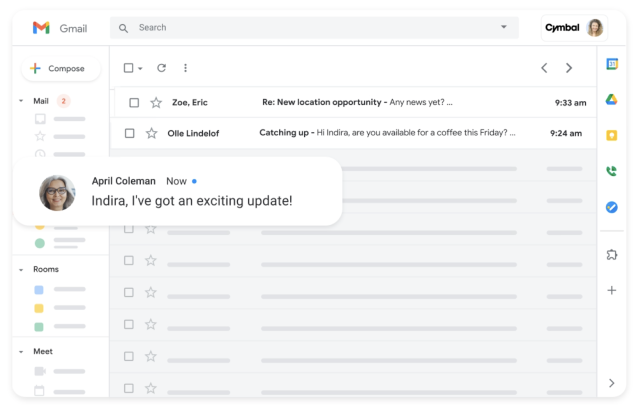Viewport: 636px width, 408px height.
Task: Expand search options dropdown arrow
Action: pyautogui.click(x=504, y=27)
